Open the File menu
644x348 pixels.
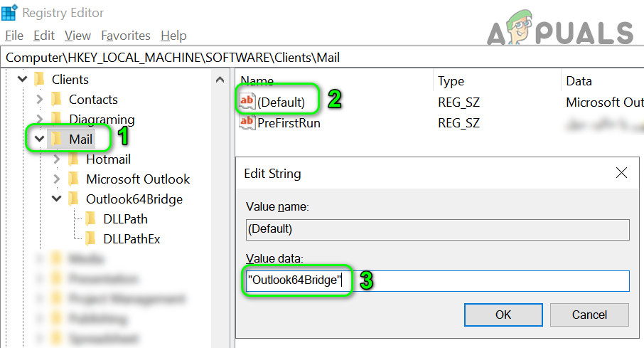click(14, 36)
